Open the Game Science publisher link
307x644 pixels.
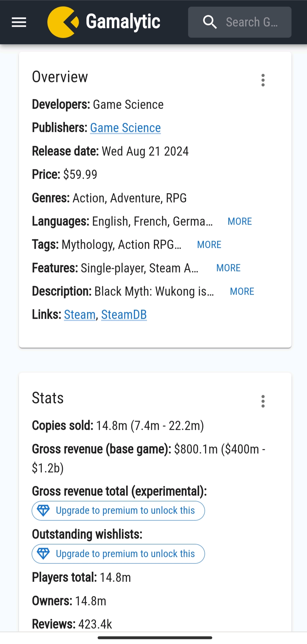pyautogui.click(x=125, y=128)
